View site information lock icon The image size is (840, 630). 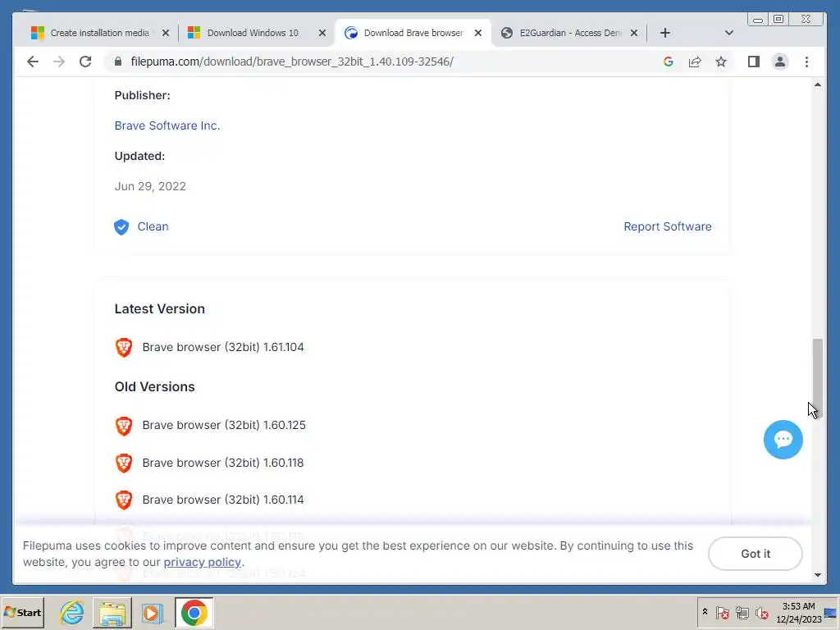118,62
